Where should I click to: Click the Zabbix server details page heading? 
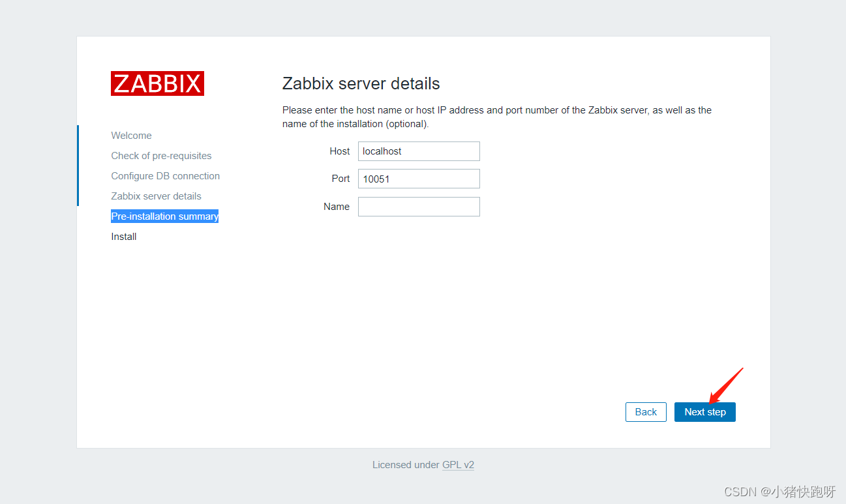coord(361,83)
